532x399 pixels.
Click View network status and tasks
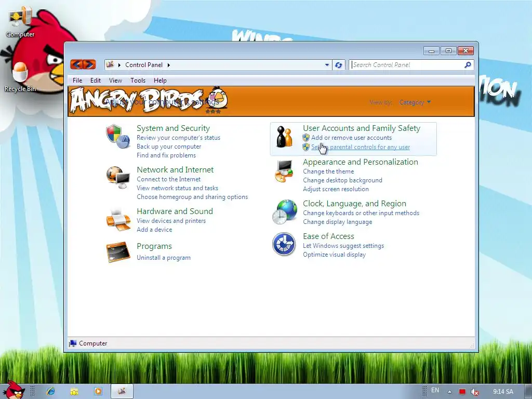pyautogui.click(x=178, y=188)
